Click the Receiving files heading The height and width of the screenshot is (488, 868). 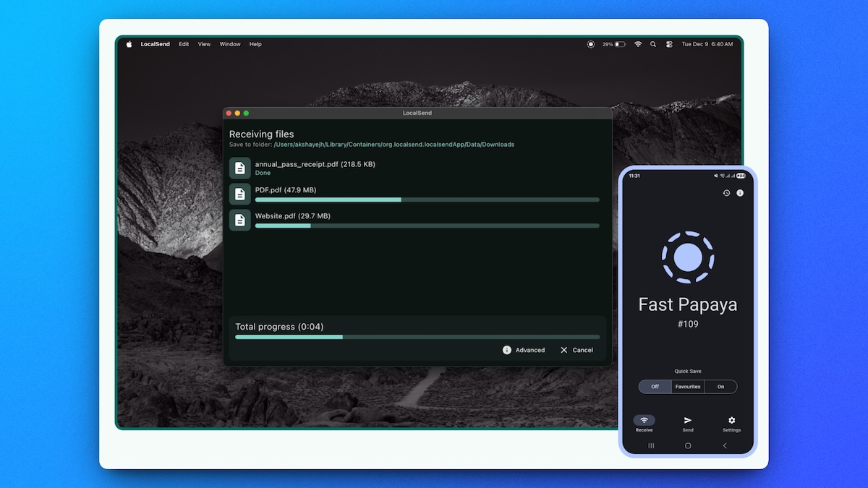[262, 134]
